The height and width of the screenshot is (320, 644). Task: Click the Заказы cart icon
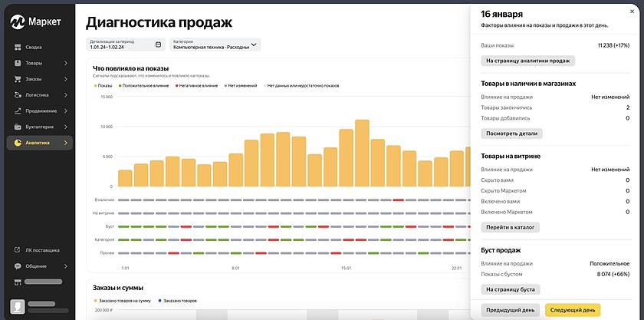click(17, 79)
